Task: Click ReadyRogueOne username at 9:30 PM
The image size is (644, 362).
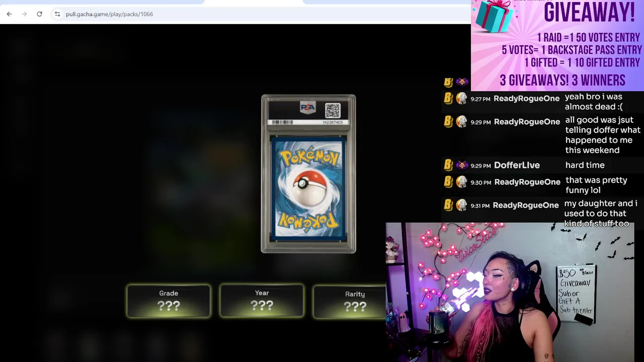Action: (527, 182)
